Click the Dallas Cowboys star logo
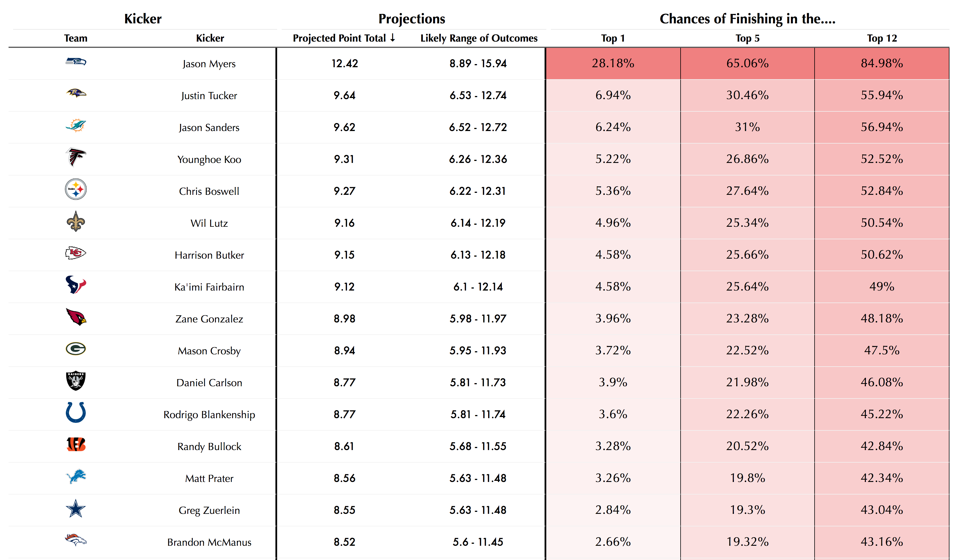 (x=76, y=508)
